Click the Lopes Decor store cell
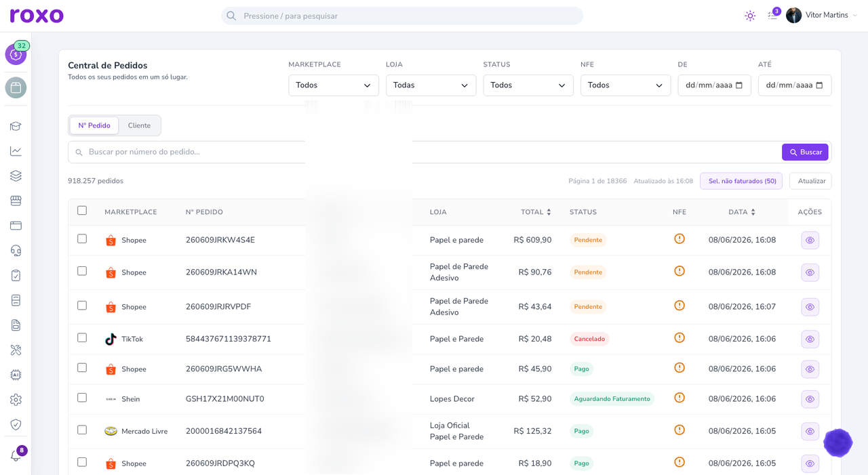The width and height of the screenshot is (868, 475). pos(452,399)
